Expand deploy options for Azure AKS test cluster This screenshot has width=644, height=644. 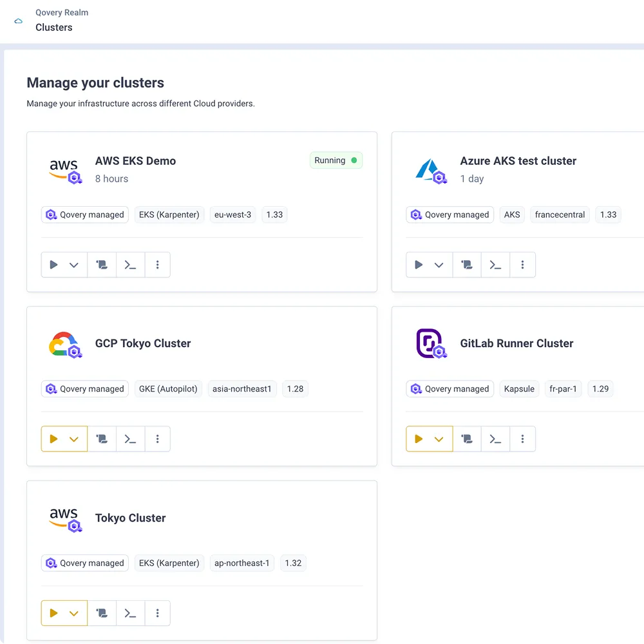tap(439, 265)
